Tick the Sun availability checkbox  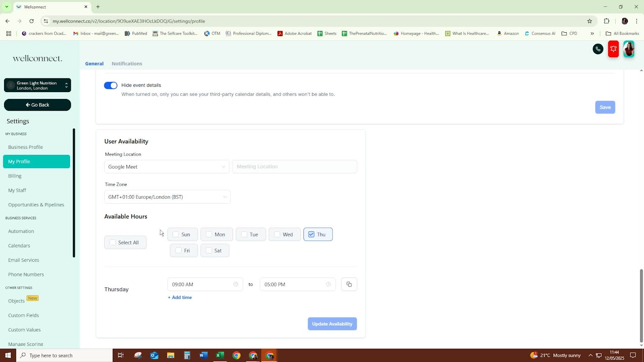(x=176, y=234)
